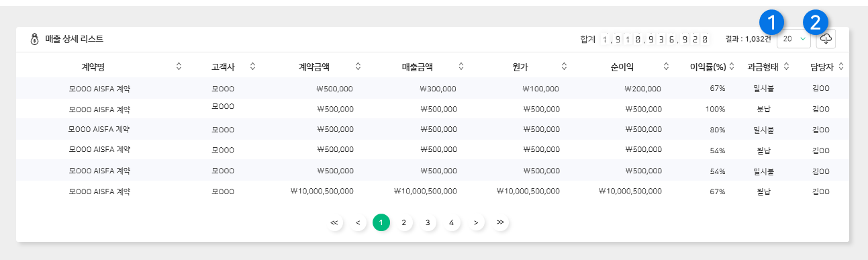Image resolution: width=868 pixels, height=260 pixels.
Task: Sort by 순이익 column arrows
Action: pyautogui.click(x=666, y=66)
